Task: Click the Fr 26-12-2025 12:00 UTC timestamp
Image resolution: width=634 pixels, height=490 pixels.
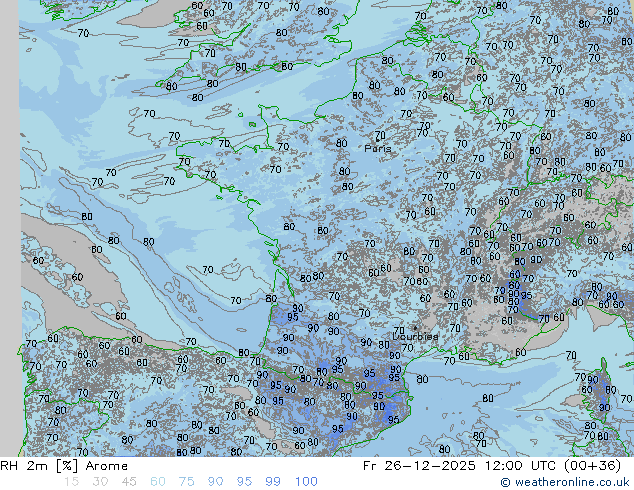Action: click(x=492, y=466)
